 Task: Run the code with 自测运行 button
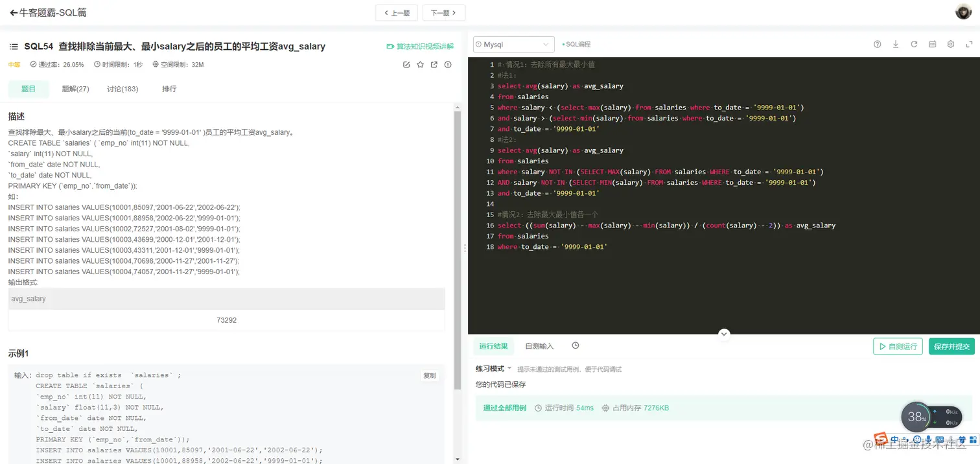[898, 346]
